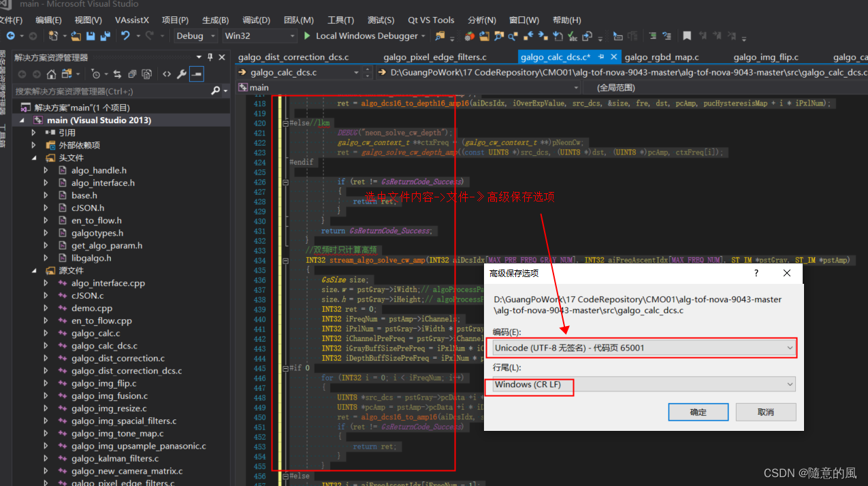Click Preview Selected Items icon in Solution Explorer
The width and height of the screenshot is (868, 486).
coord(197,74)
